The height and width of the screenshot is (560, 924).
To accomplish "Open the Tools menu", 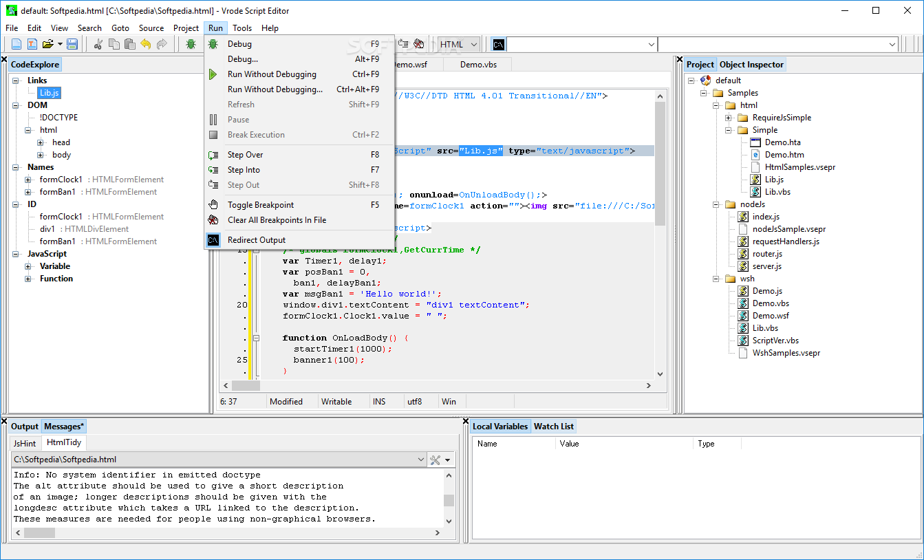I will (x=242, y=28).
